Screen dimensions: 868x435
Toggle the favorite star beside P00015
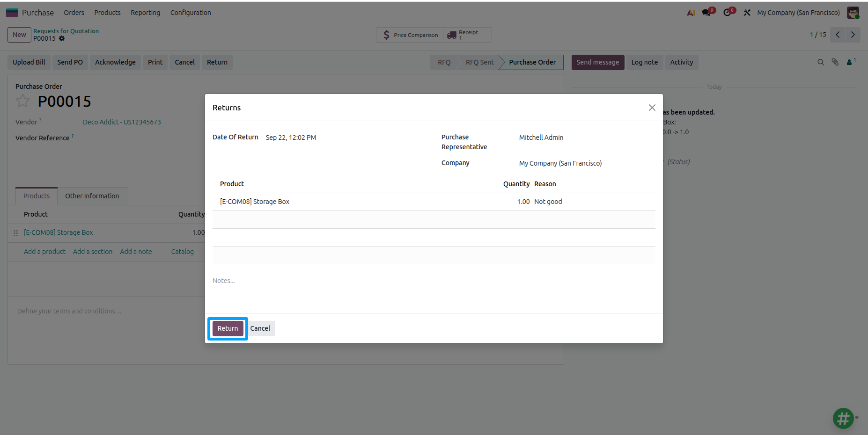22,101
